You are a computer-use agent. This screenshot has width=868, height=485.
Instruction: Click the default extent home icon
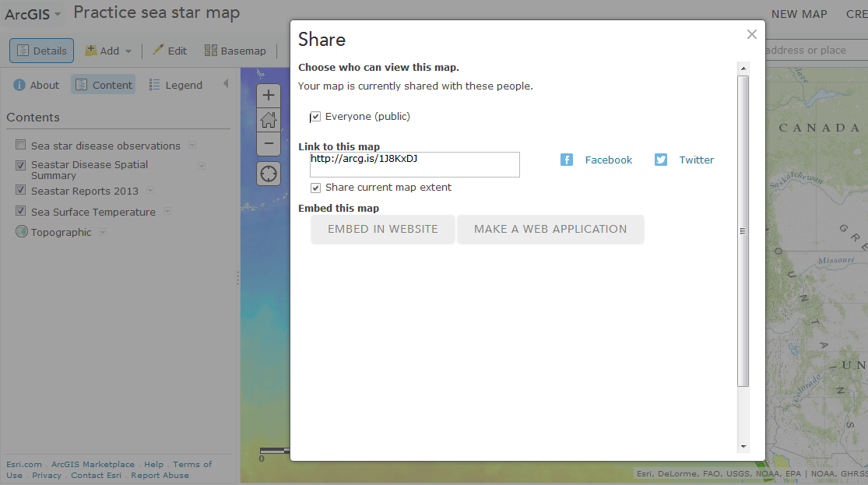point(268,120)
